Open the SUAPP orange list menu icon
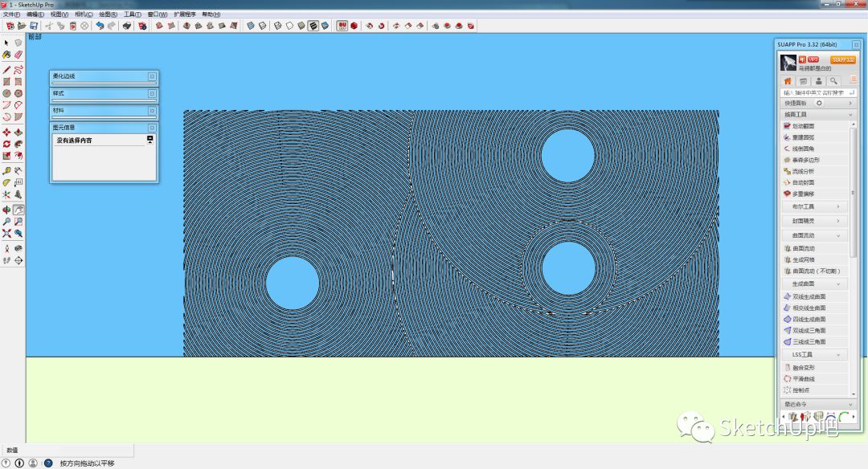This screenshot has height=469, width=868. pos(853,80)
